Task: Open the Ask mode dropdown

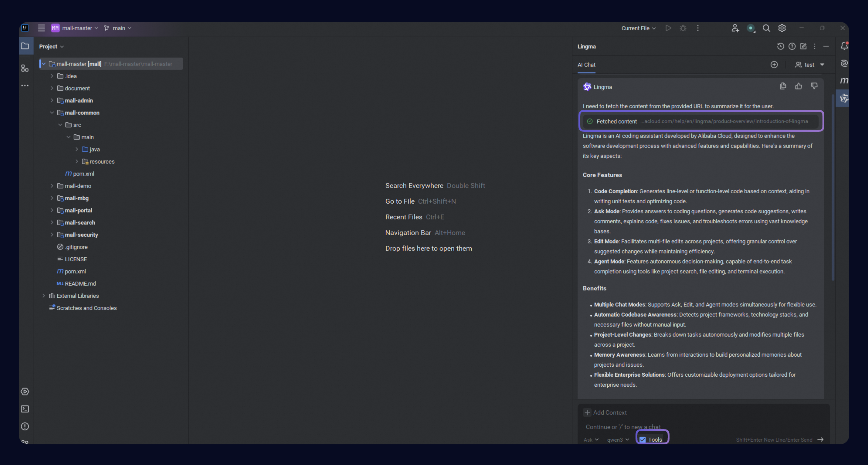Action: (x=591, y=440)
